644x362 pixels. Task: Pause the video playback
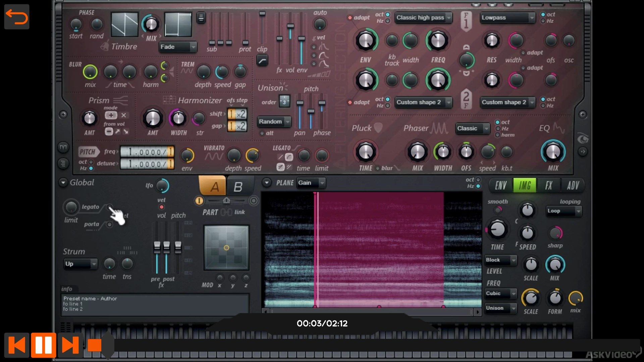point(44,345)
